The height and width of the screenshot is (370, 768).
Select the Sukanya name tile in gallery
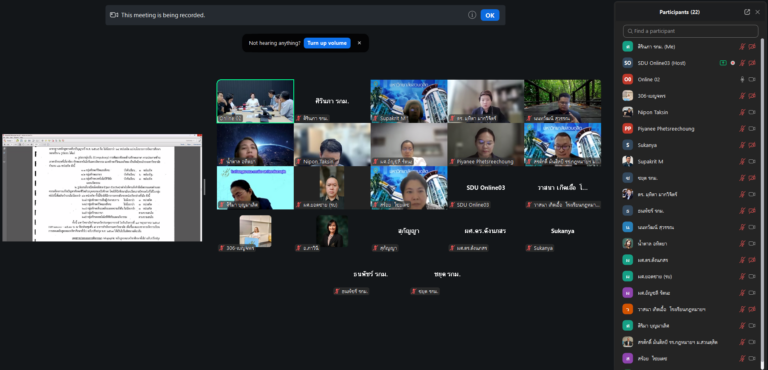(562, 231)
